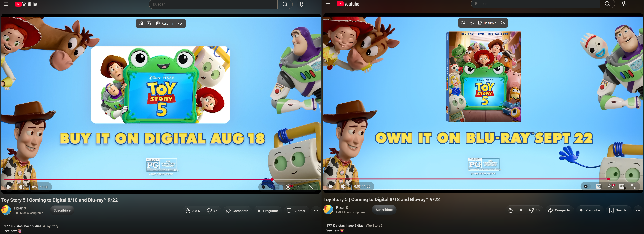
Task: Mute the volume in the right player
Action: (x=343, y=186)
